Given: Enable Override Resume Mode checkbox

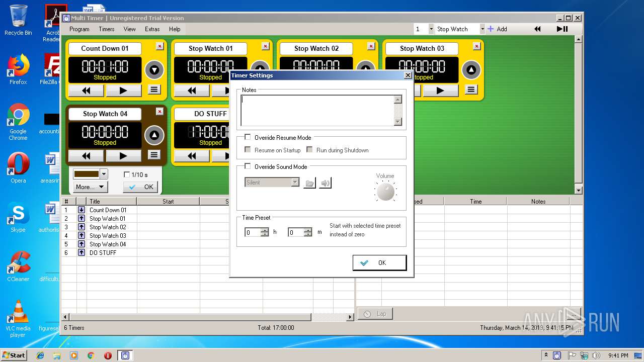Looking at the screenshot, I should coord(248,137).
